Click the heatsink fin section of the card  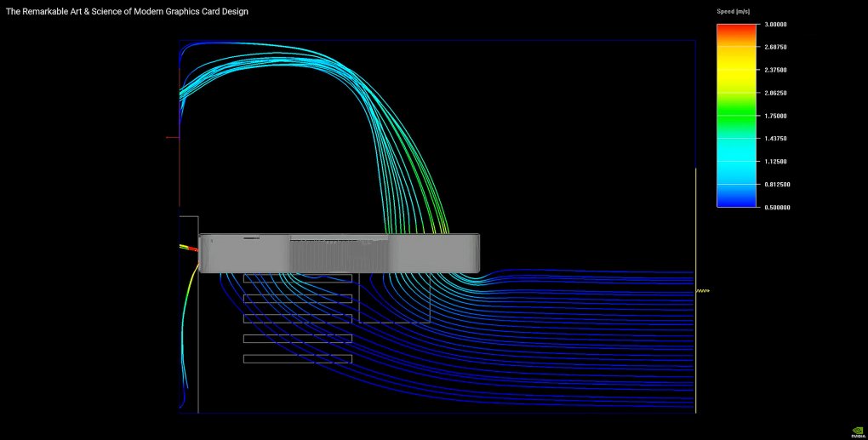click(340, 254)
